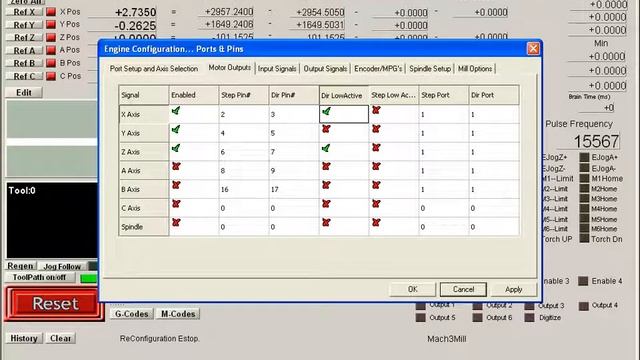The width and height of the screenshot is (640, 360).
Task: Click the Enable 4 indicator LED
Action: point(583,281)
